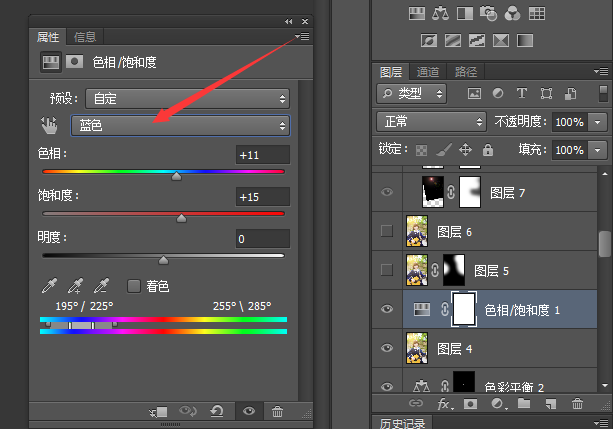Filter layers by text type

(x=522, y=93)
